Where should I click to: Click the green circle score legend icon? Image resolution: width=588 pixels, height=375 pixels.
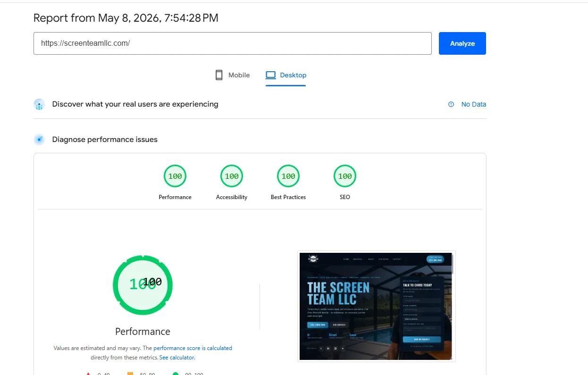click(x=176, y=374)
